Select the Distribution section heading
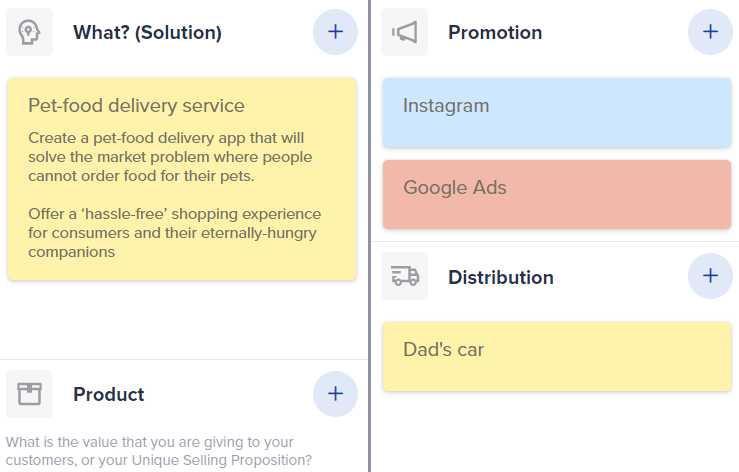The image size is (739, 472). 501,277
